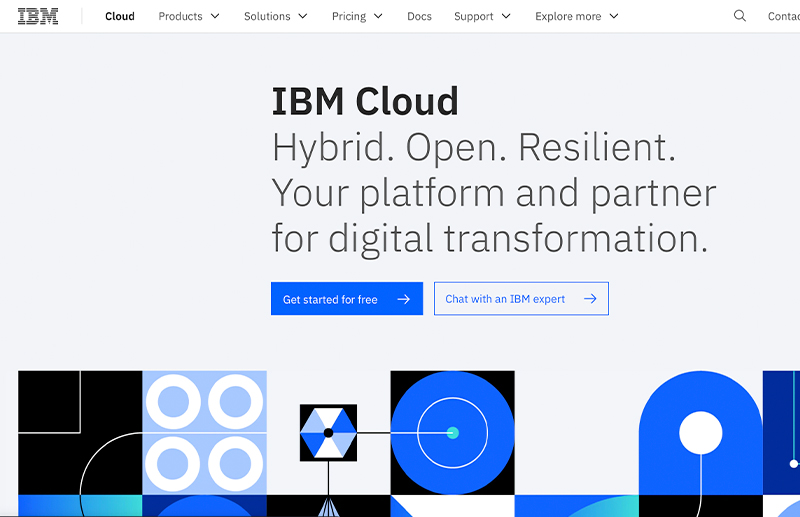Screen dimensions: 800x517
Task: Open the Cloud nav link
Action: pos(120,16)
